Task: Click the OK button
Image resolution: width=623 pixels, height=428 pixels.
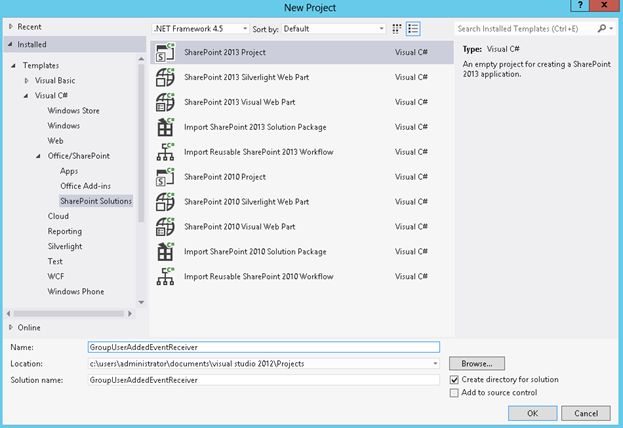Action: [532, 413]
